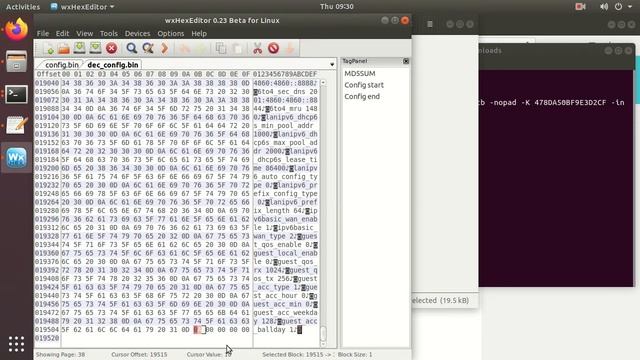Screen dimensions: 640x360
Task: Select the dec_config.bin tab
Action: point(113,64)
